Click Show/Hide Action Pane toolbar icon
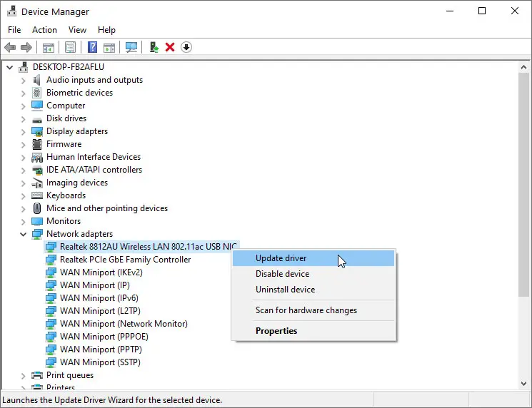 coord(109,47)
